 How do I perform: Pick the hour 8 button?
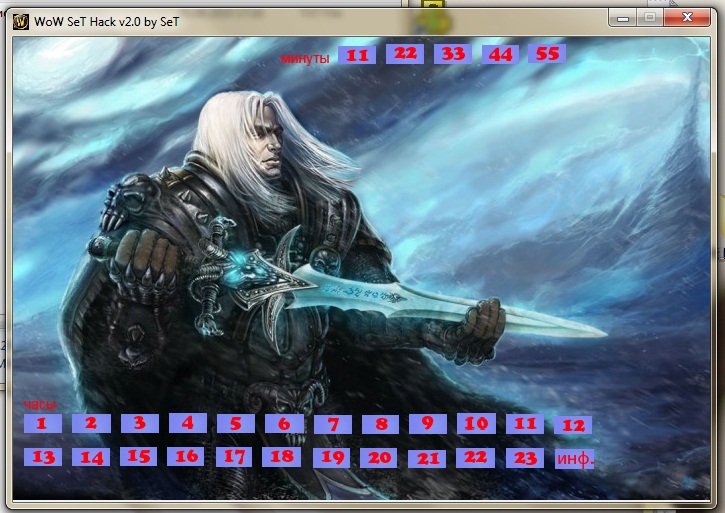click(380, 424)
